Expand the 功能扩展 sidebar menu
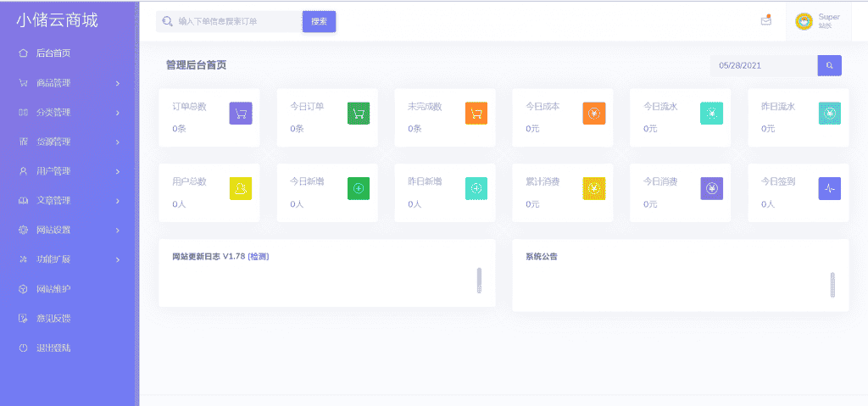Viewport: 868px width, 406px height. [68, 259]
